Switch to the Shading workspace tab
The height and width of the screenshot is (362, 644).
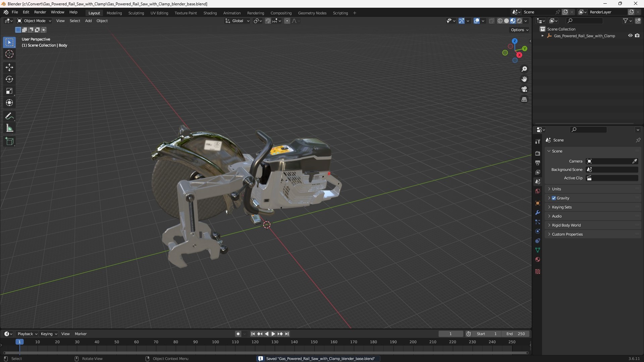tap(210, 13)
